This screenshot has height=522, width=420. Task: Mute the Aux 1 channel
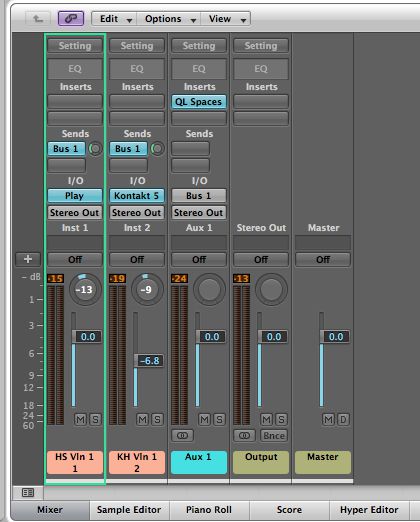click(204, 419)
